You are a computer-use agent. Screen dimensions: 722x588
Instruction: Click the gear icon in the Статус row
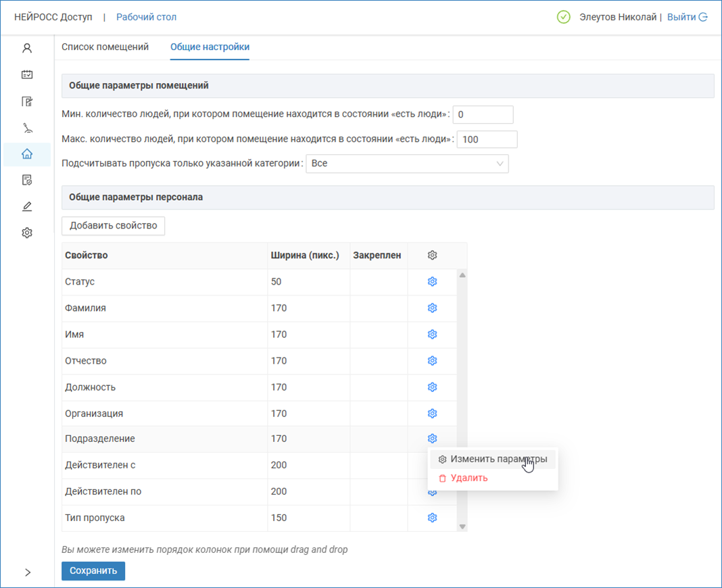tap(433, 282)
